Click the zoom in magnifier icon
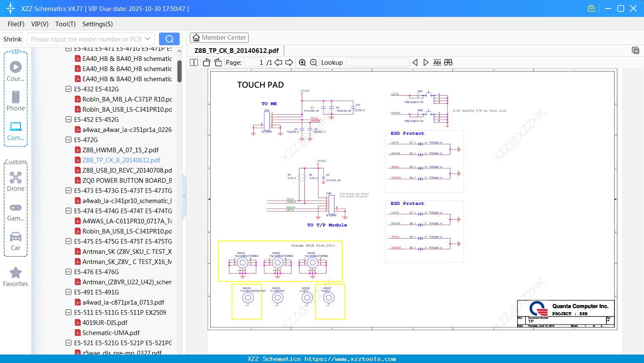 click(x=302, y=63)
